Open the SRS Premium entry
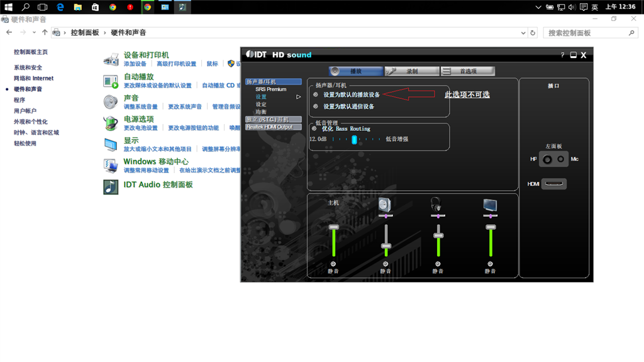Image resolution: width=644 pixels, height=362 pixels. (270, 89)
